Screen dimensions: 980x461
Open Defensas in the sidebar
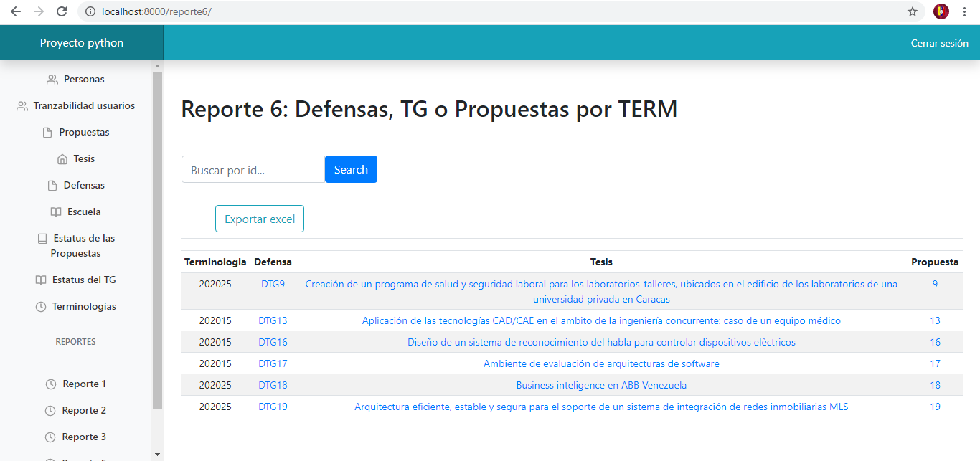pyautogui.click(x=84, y=186)
